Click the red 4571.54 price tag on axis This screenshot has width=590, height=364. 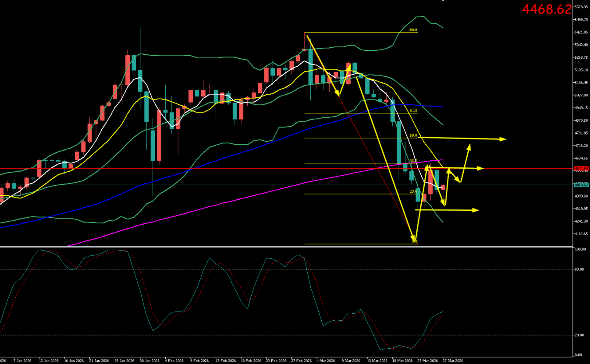[x=582, y=168]
